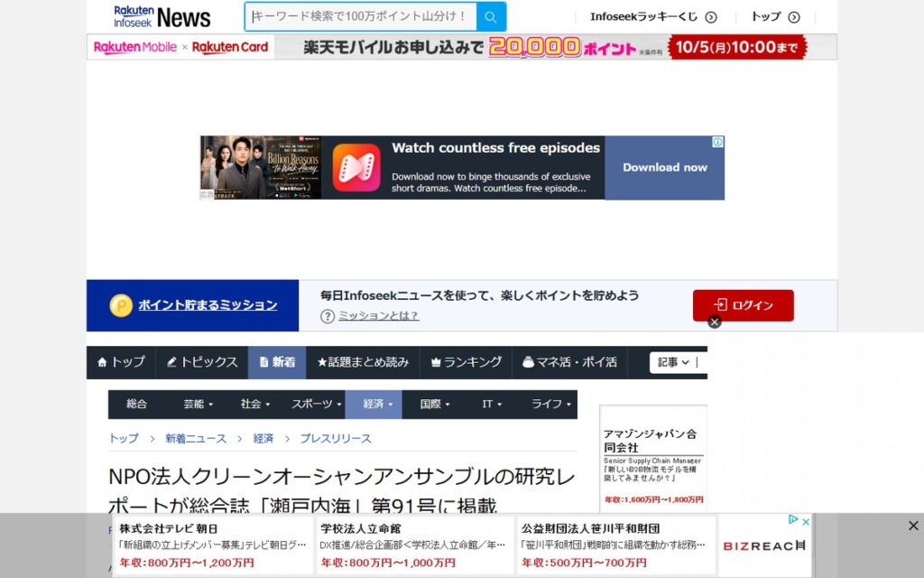924x578 pixels.
Task: Select the 新着 tab
Action: (277, 362)
